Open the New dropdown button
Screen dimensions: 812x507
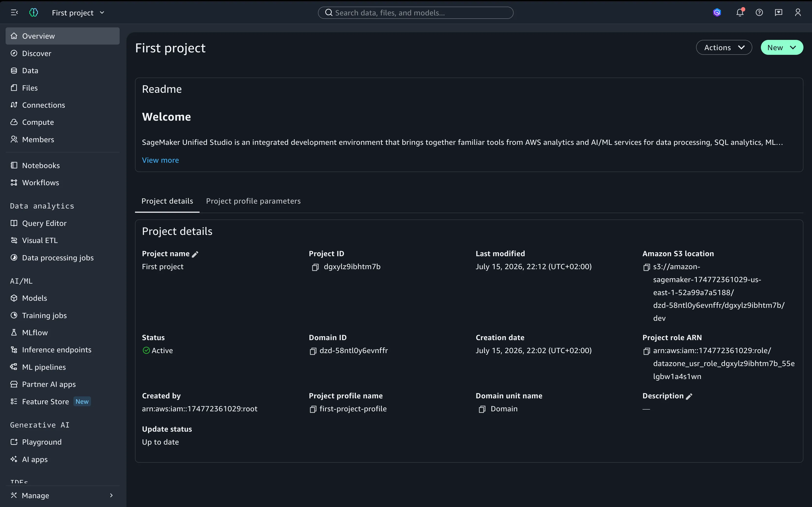(781, 48)
